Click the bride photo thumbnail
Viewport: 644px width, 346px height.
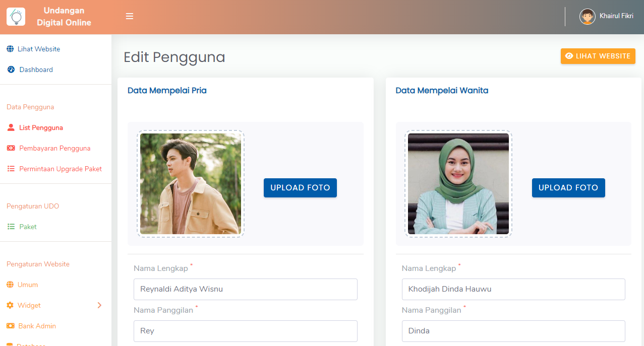point(458,184)
